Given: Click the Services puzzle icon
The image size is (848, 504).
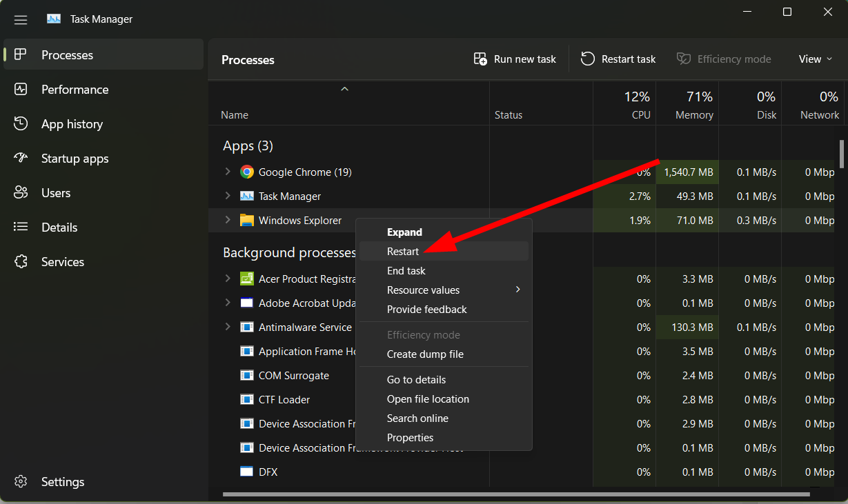Looking at the screenshot, I should [x=21, y=261].
